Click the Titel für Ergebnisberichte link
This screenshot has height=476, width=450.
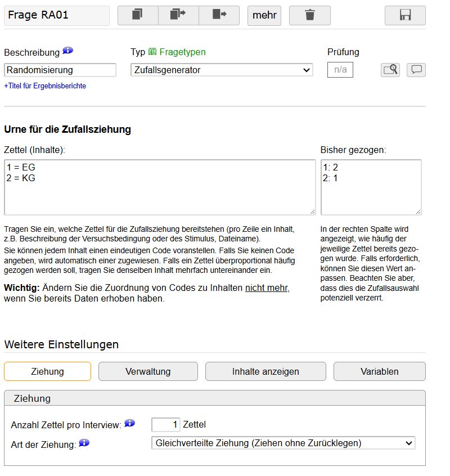tap(45, 86)
